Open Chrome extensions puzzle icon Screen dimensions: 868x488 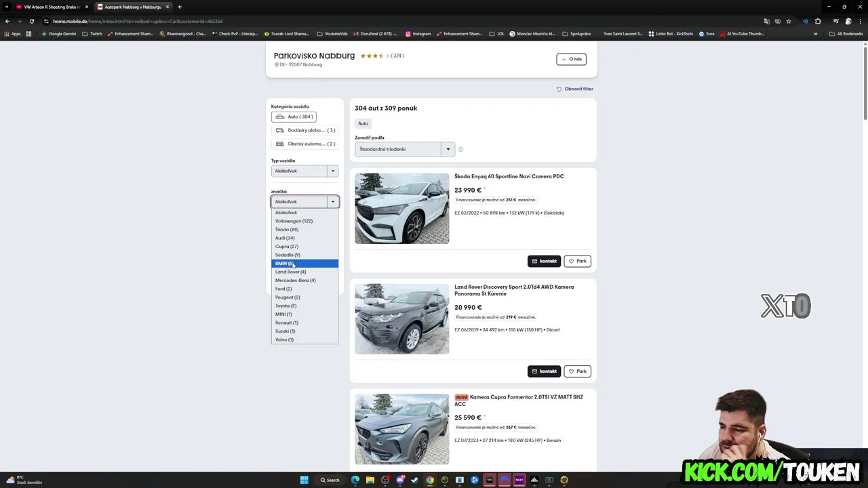(x=818, y=21)
